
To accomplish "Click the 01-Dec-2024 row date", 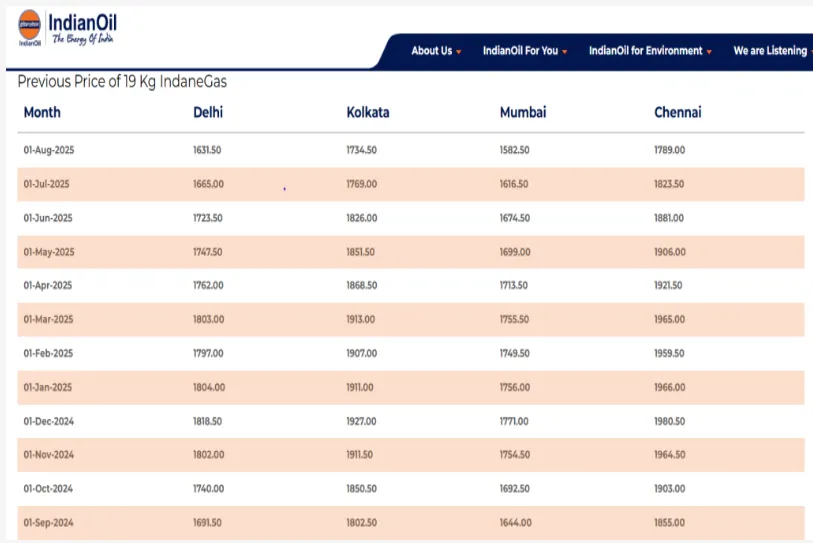I will click(x=49, y=421).
